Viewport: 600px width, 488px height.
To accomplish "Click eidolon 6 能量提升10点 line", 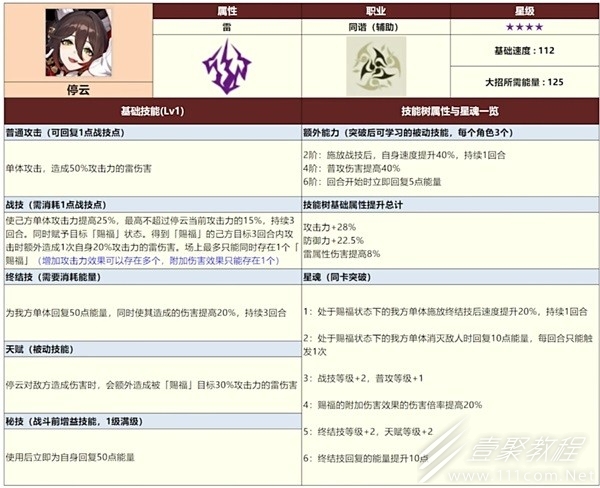I will (366, 458).
